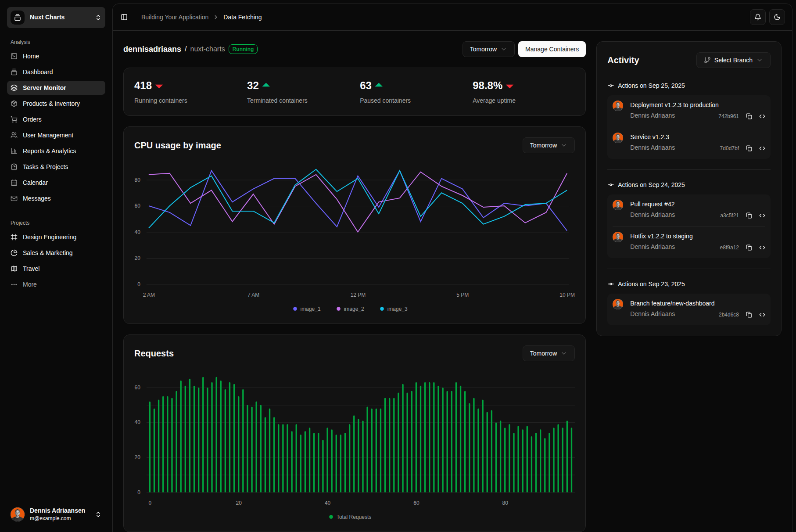Open Reports & Analytics in sidebar
The image size is (796, 532).
49,151
